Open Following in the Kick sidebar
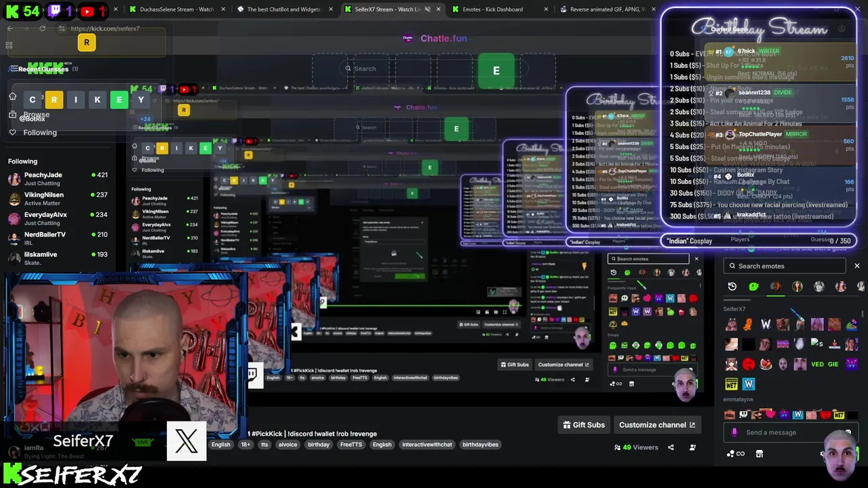 tap(33, 133)
